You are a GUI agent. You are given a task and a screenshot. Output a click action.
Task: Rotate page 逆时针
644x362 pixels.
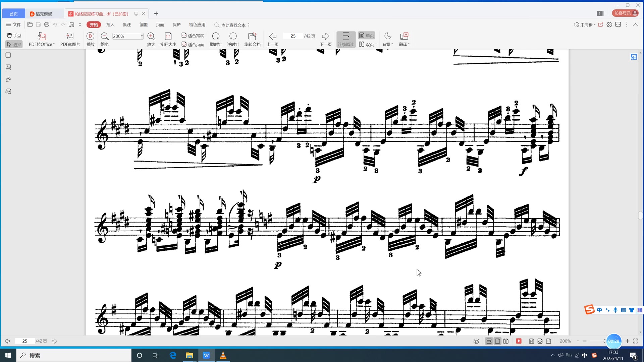pos(233,40)
